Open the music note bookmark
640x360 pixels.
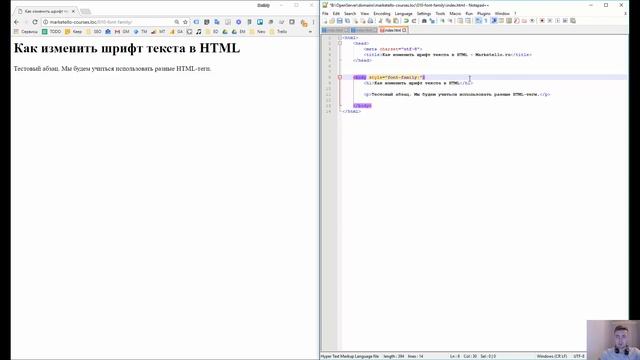pyautogui.click(x=199, y=31)
